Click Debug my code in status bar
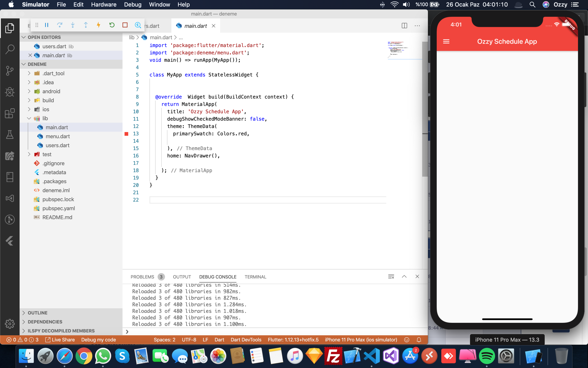588x368 pixels. 98,340
